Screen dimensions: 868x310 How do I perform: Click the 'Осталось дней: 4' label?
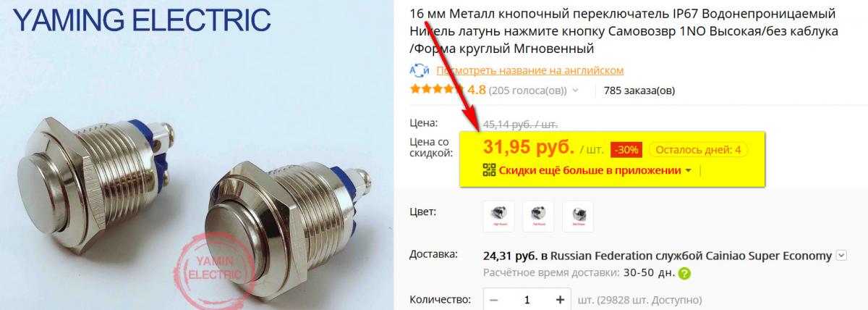[x=698, y=150]
